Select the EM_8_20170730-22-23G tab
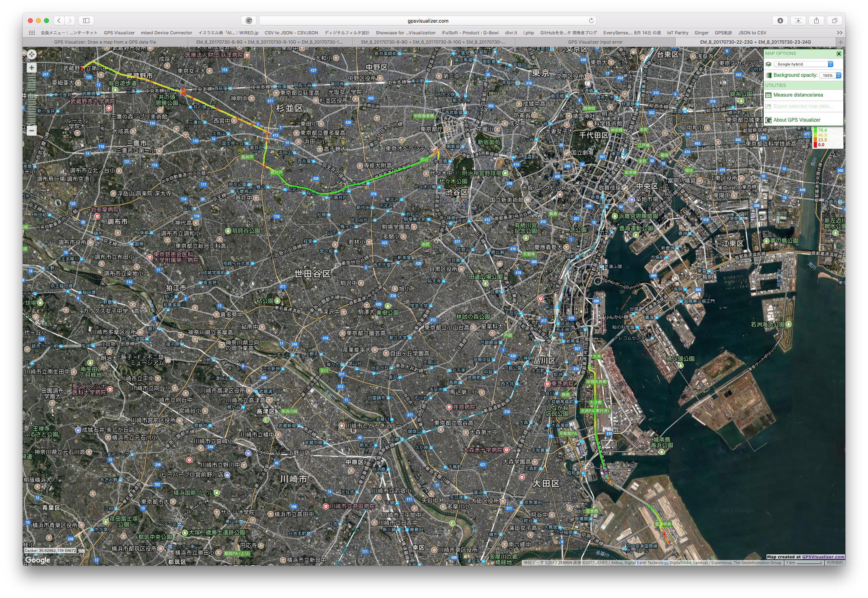Viewport: 868px width, 598px height. click(755, 42)
